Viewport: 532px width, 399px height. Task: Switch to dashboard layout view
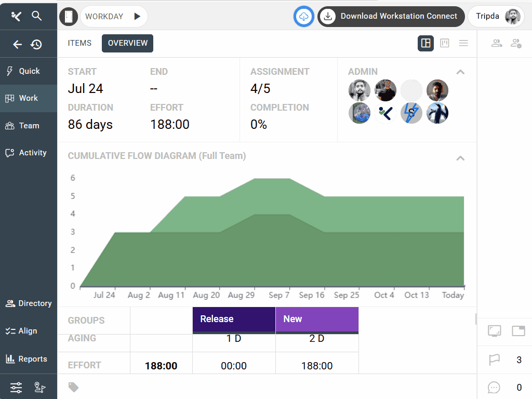pos(425,43)
